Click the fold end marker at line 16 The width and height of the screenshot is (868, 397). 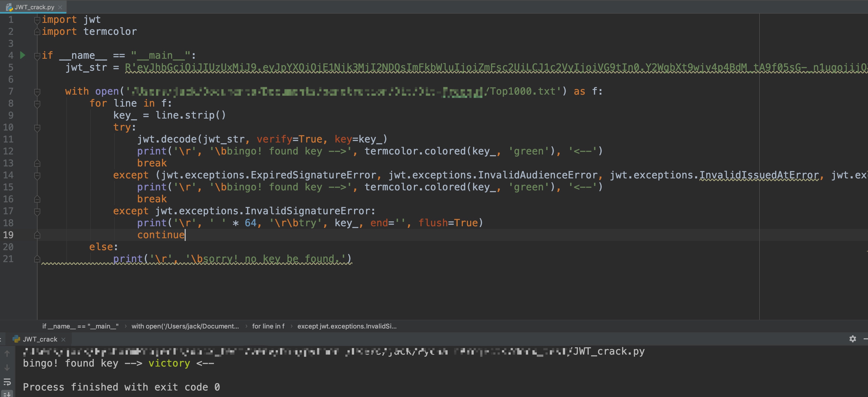click(37, 199)
